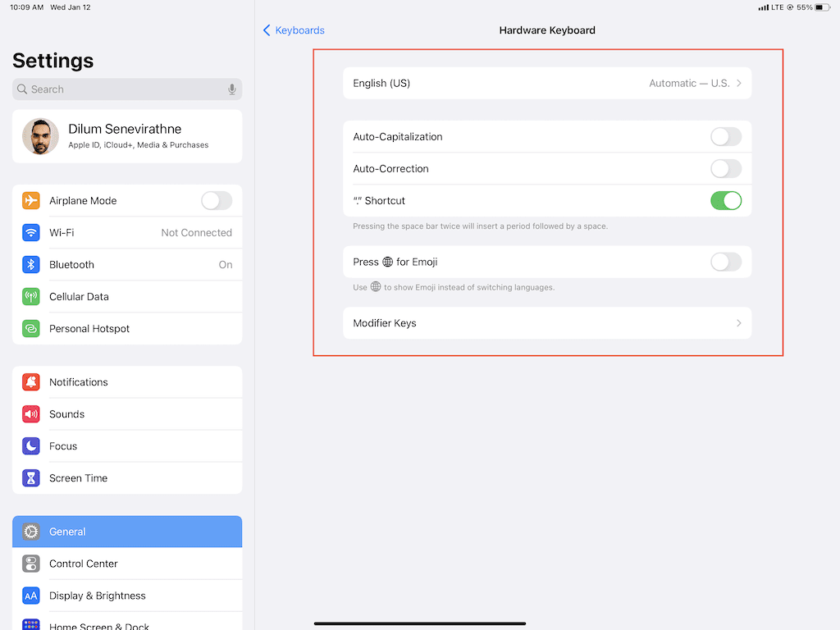Go back to Keyboards
This screenshot has width=840, height=630.
(x=294, y=30)
